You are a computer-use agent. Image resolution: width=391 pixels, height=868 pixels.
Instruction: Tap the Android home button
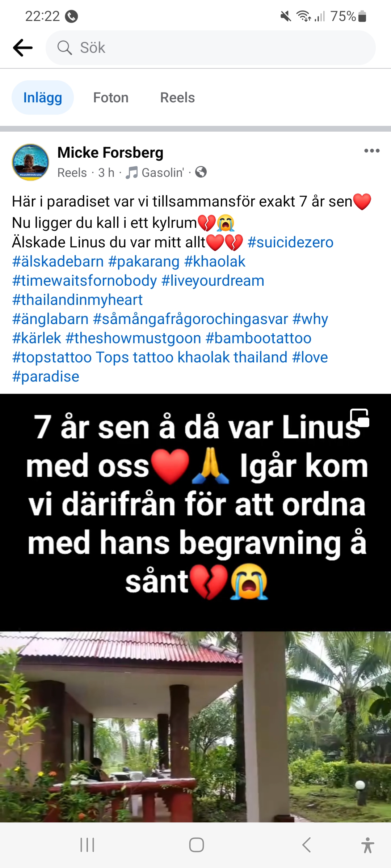coord(197,845)
